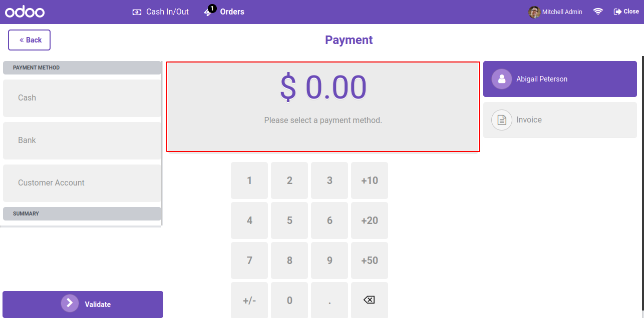Click the Mitchell Admin user avatar
The width and height of the screenshot is (644, 318).
(534, 12)
